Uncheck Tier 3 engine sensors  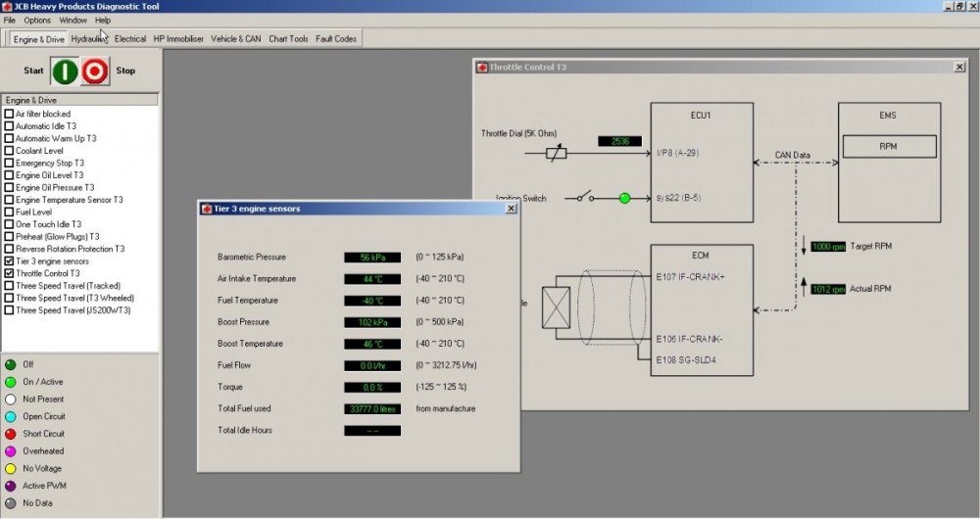click(10, 261)
